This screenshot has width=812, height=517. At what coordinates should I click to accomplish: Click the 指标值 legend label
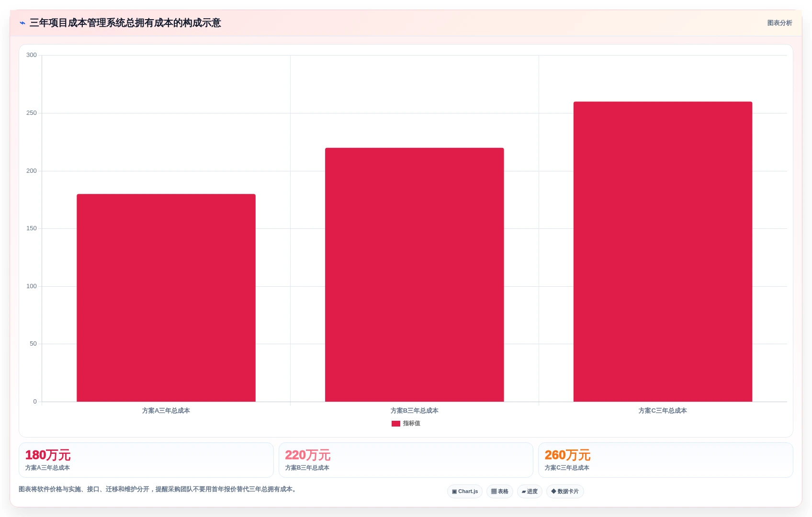411,424
